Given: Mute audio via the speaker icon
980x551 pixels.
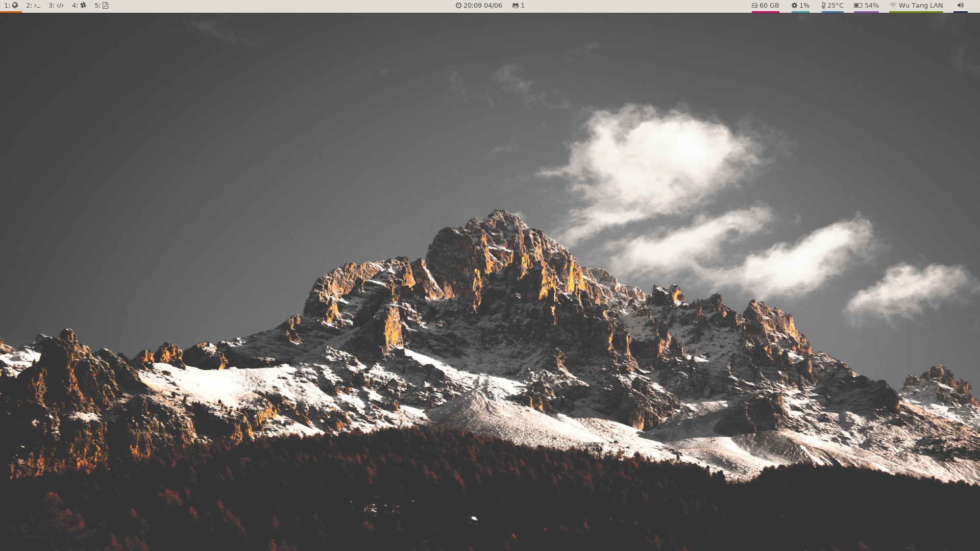Looking at the screenshot, I should coord(960,6).
